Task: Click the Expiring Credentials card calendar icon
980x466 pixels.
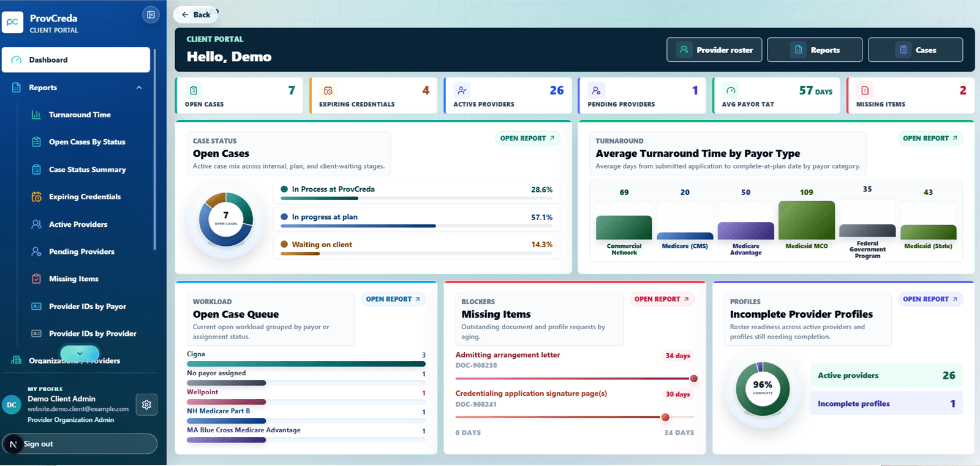Action: (x=328, y=90)
